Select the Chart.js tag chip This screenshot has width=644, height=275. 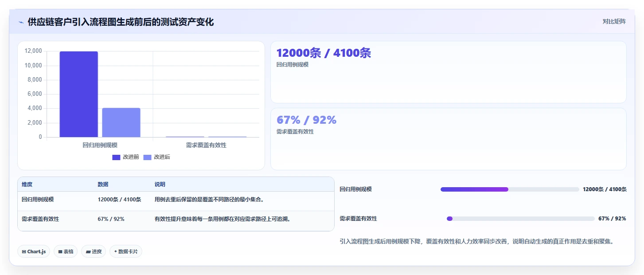pos(34,251)
